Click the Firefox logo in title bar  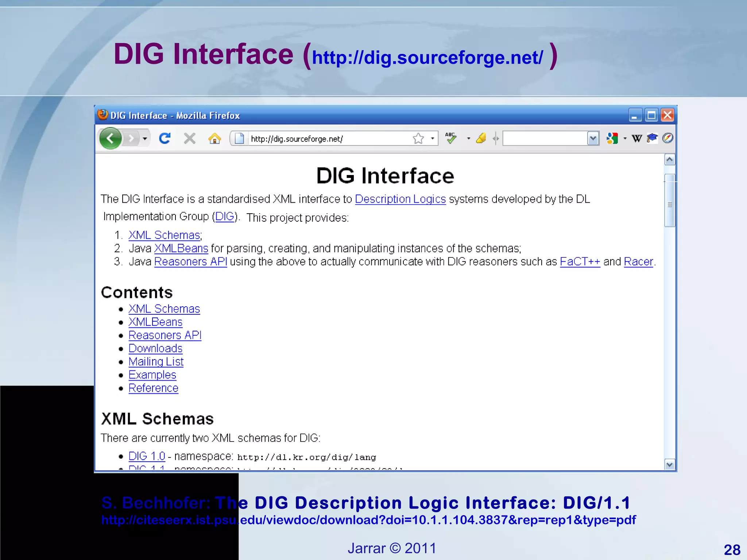pyautogui.click(x=103, y=115)
